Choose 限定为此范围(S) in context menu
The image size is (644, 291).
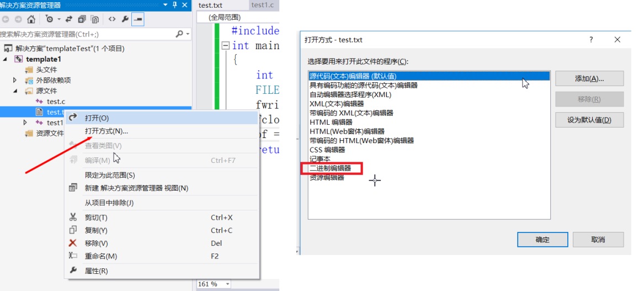click(162, 175)
